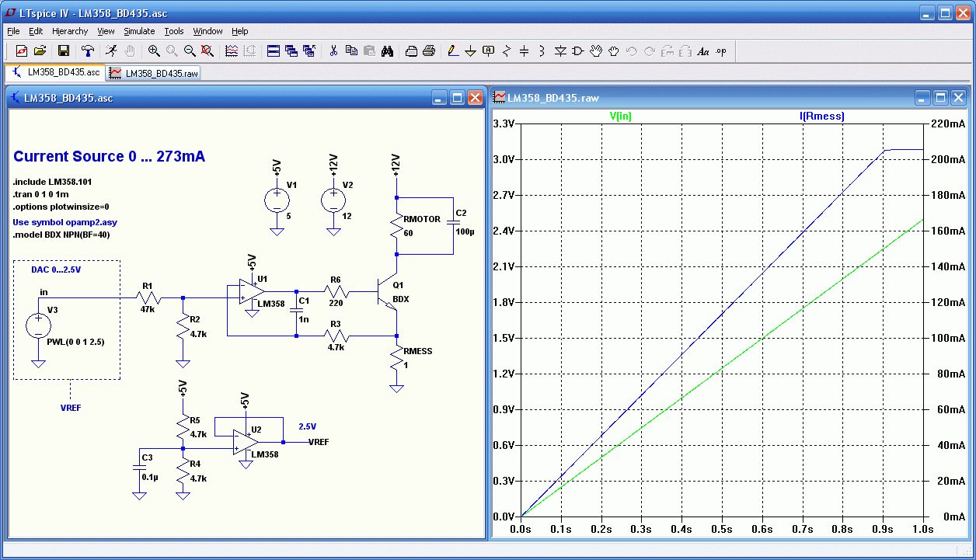Click the Run simulation icon

111,51
